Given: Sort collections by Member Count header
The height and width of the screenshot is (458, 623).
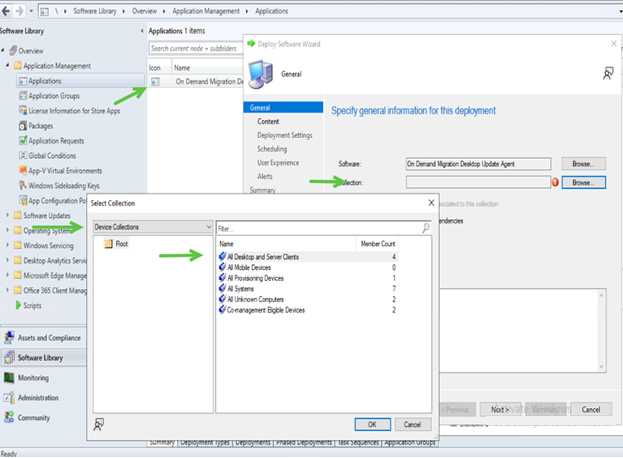Looking at the screenshot, I should [377, 243].
